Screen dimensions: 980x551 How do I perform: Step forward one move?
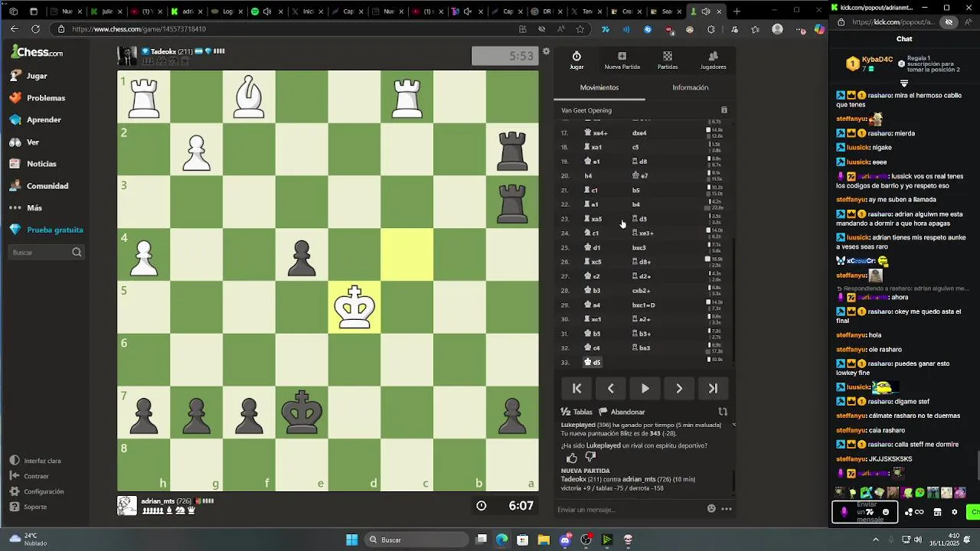[679, 389]
